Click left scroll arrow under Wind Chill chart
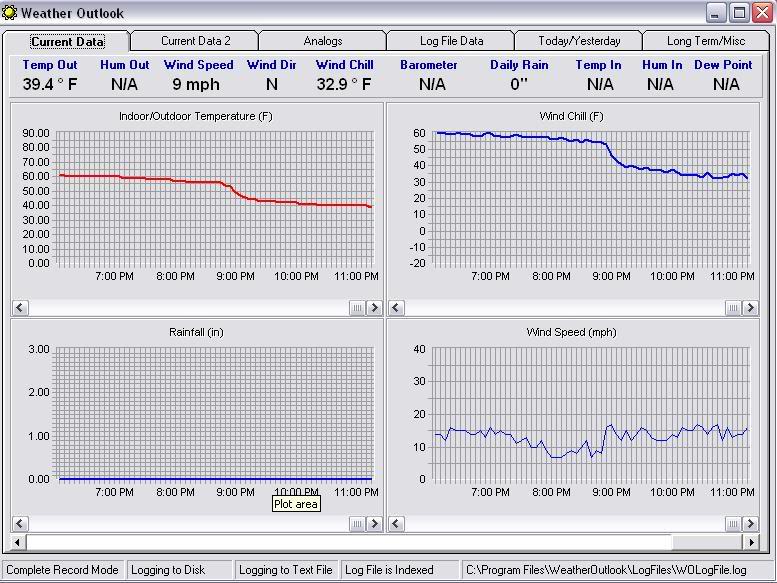This screenshot has width=777, height=583. 396,308
